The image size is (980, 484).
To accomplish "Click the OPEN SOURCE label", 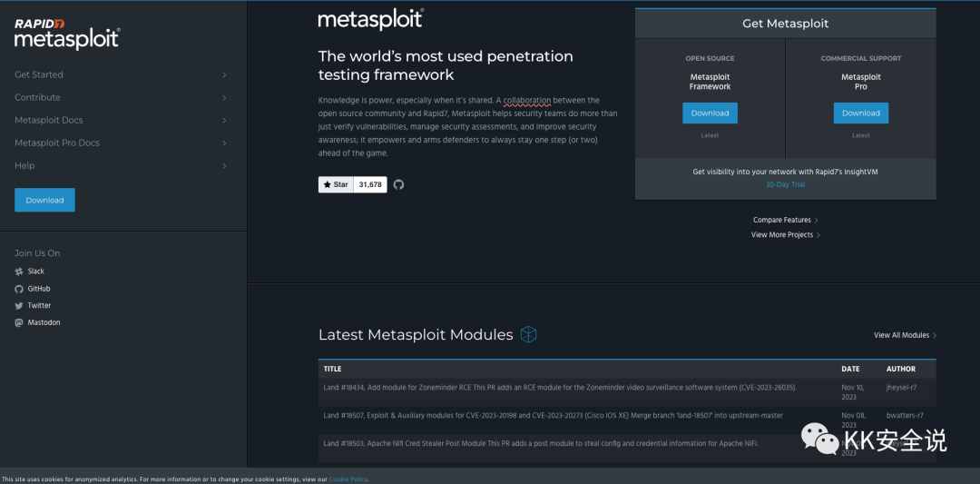I will pos(710,59).
